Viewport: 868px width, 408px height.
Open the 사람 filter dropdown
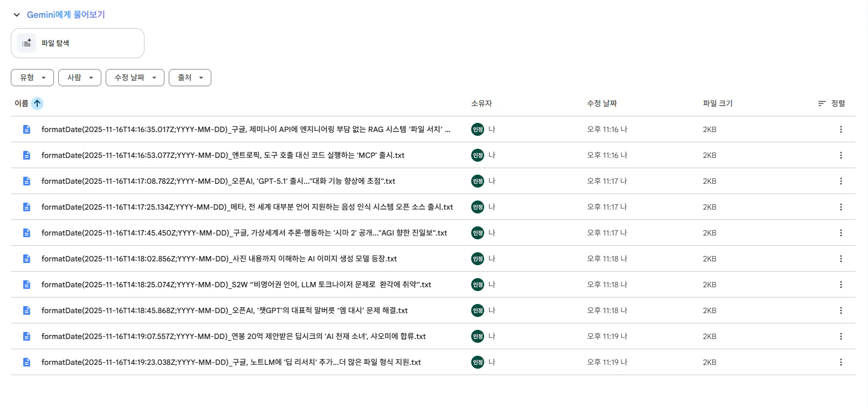[x=80, y=78]
